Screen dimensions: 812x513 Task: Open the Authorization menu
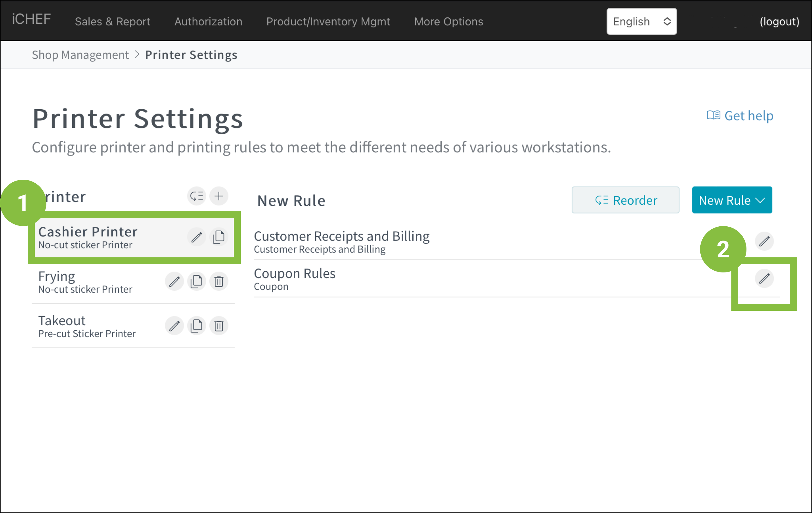pos(208,21)
